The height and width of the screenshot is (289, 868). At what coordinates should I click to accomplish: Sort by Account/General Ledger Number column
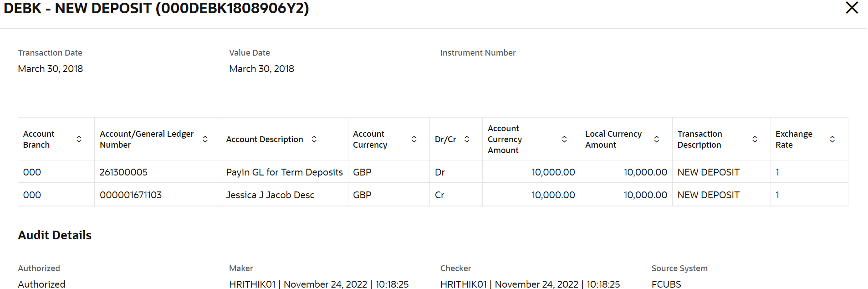[x=205, y=139]
